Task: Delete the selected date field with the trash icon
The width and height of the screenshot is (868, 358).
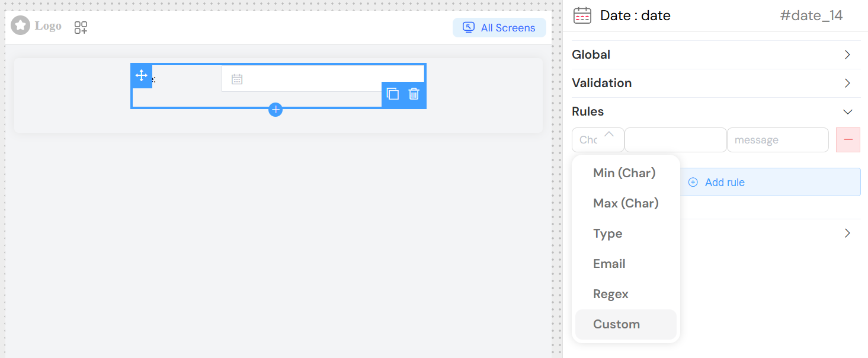Action: [x=414, y=94]
